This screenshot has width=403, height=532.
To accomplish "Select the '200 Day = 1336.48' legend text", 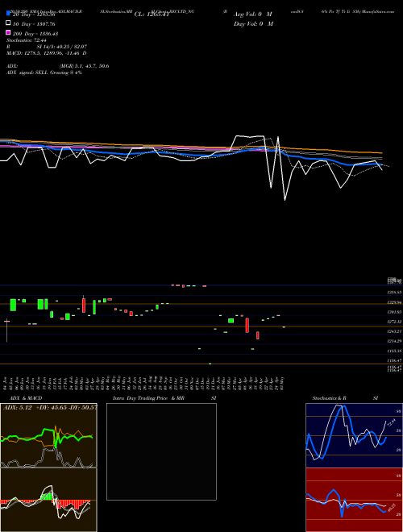I will [x=35, y=34].
